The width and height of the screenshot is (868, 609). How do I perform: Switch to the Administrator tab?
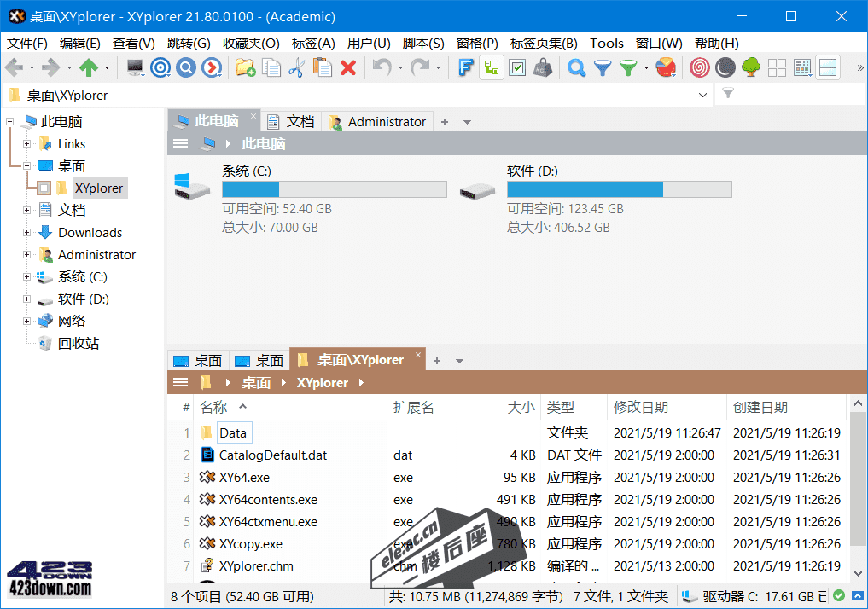tap(378, 122)
